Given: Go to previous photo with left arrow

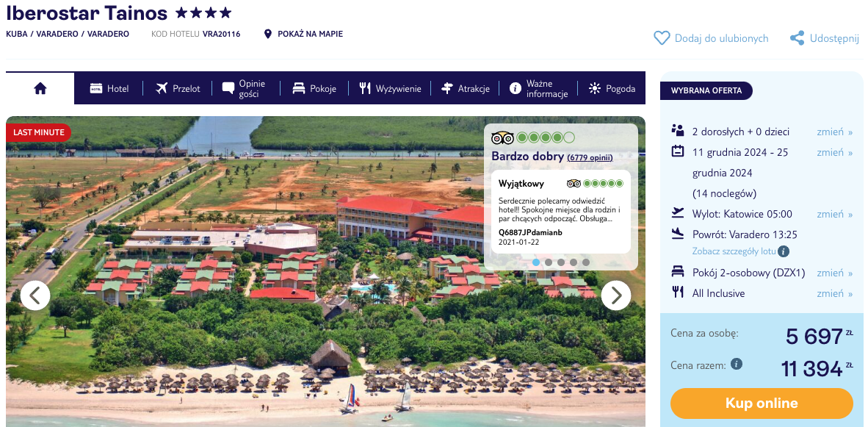Looking at the screenshot, I should pyautogui.click(x=35, y=295).
